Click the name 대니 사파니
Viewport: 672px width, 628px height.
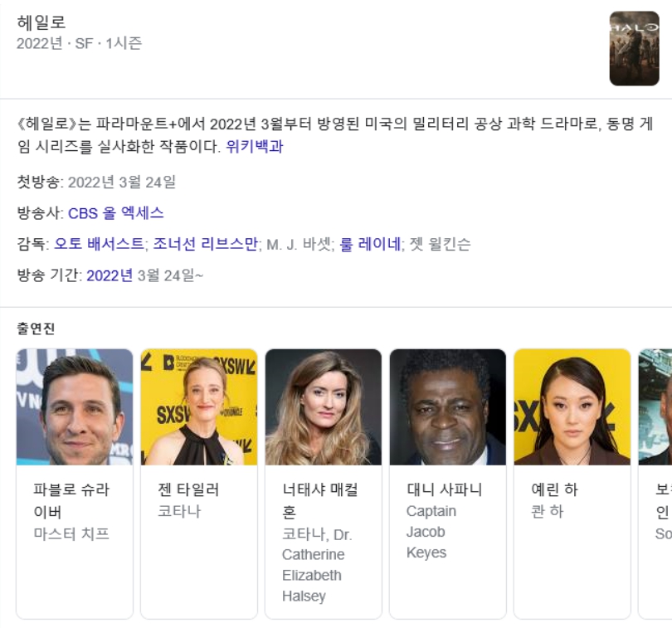pos(445,489)
